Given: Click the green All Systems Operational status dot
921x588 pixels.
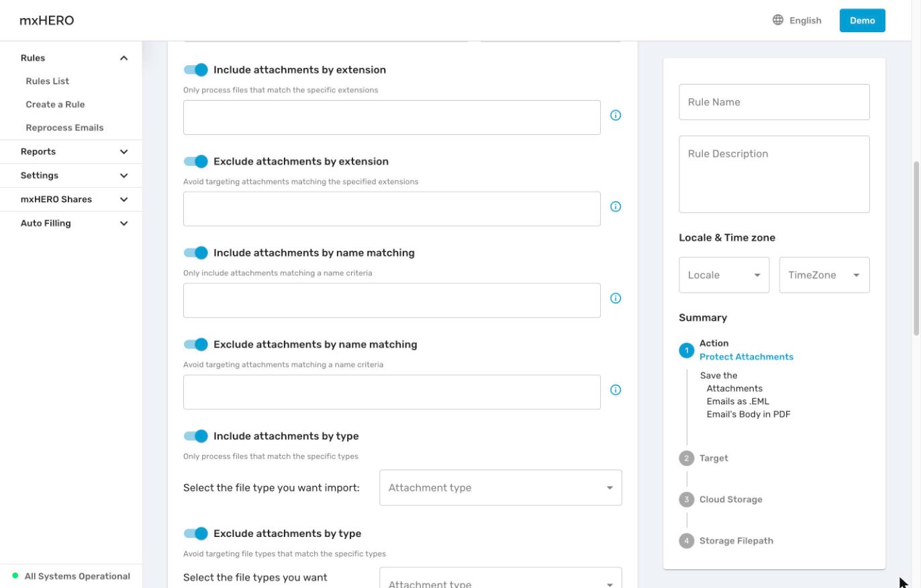Looking at the screenshot, I should (x=15, y=576).
